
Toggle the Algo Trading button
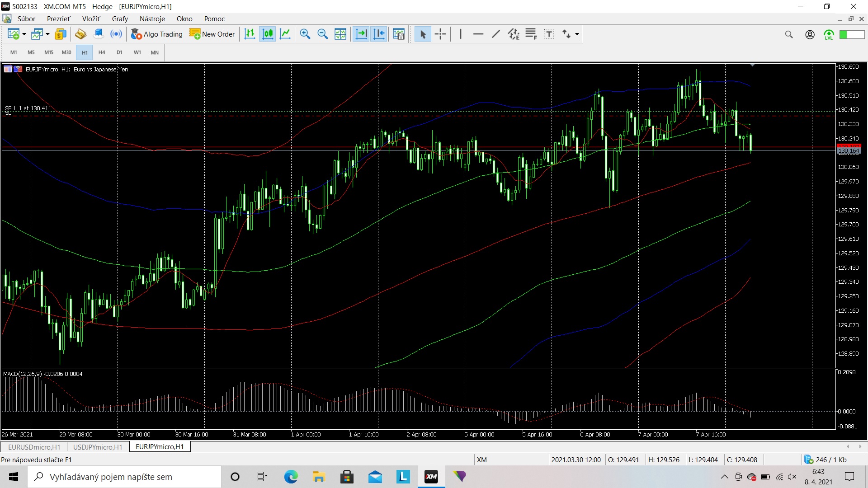click(157, 34)
